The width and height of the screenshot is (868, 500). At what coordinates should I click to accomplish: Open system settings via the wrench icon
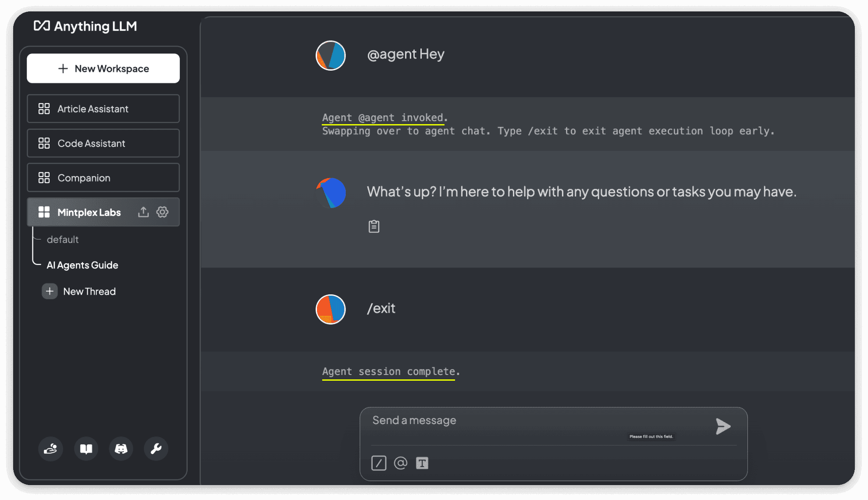coord(156,449)
